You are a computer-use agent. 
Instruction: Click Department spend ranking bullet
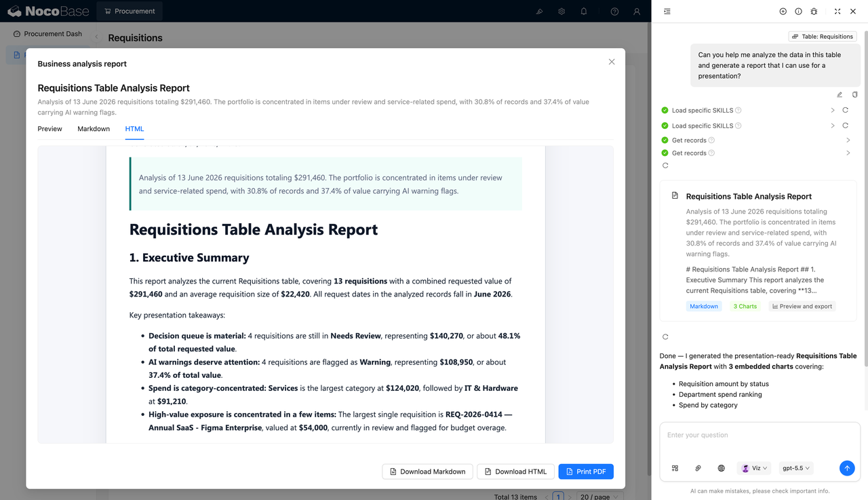(x=720, y=394)
